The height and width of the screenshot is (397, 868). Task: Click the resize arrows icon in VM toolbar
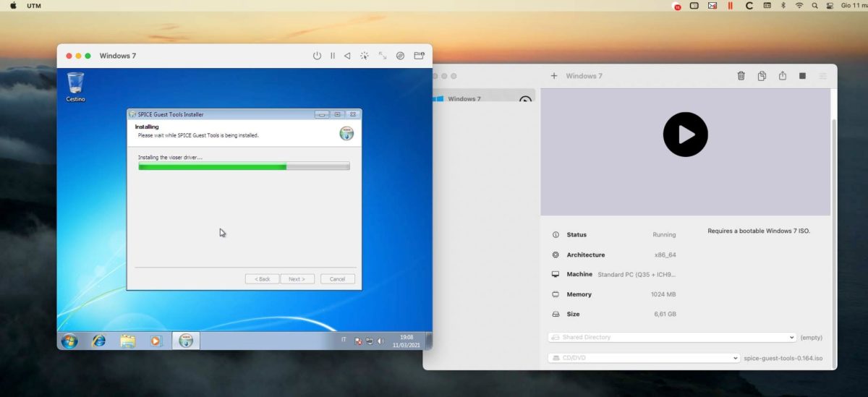coord(382,56)
